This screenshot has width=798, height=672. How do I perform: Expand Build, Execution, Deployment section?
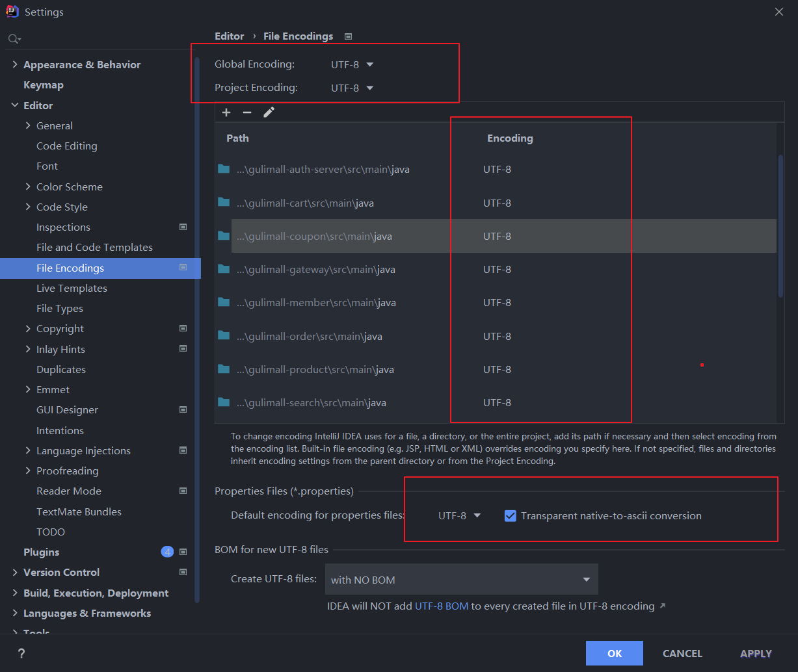click(x=15, y=593)
